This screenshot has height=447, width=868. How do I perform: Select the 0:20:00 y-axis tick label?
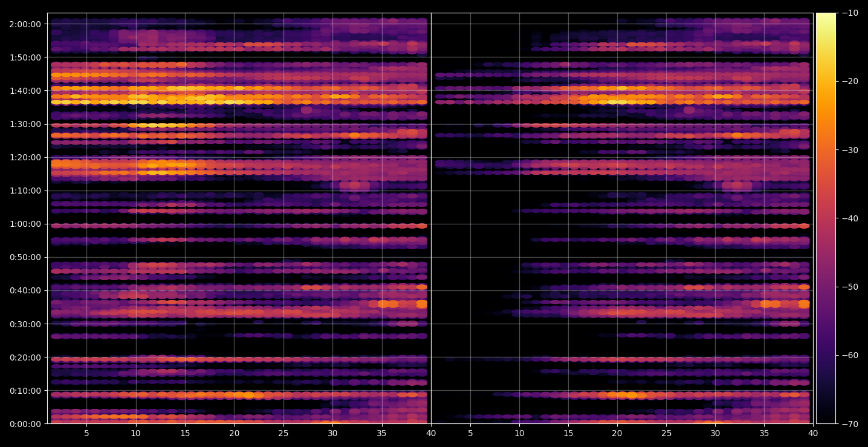coord(25,357)
